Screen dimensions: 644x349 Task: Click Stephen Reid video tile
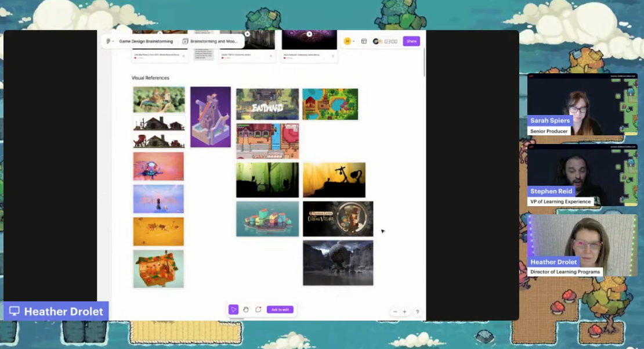583,175
